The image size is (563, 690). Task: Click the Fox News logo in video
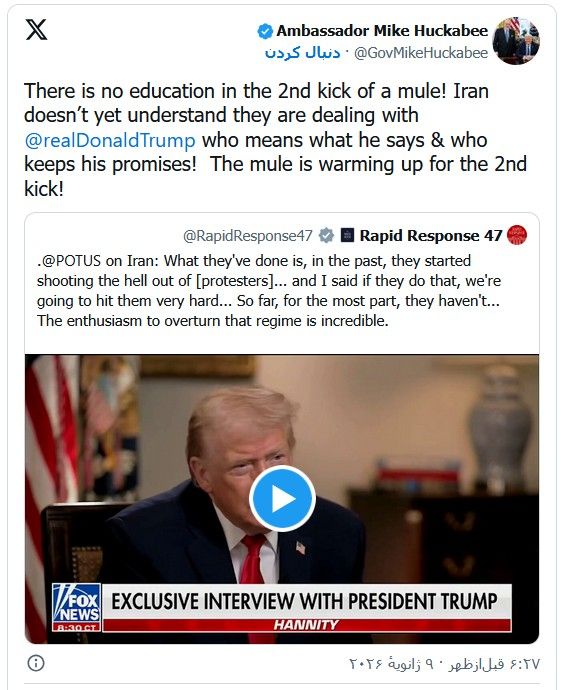(x=77, y=607)
